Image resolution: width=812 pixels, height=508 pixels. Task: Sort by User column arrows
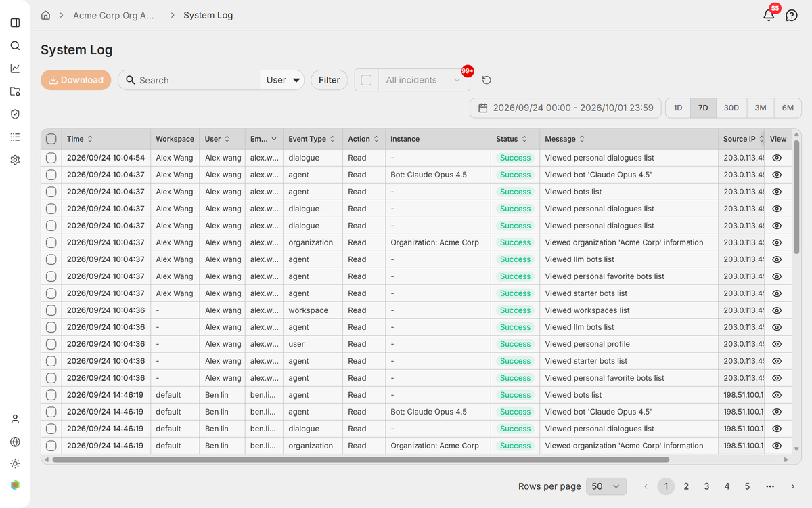pos(227,139)
